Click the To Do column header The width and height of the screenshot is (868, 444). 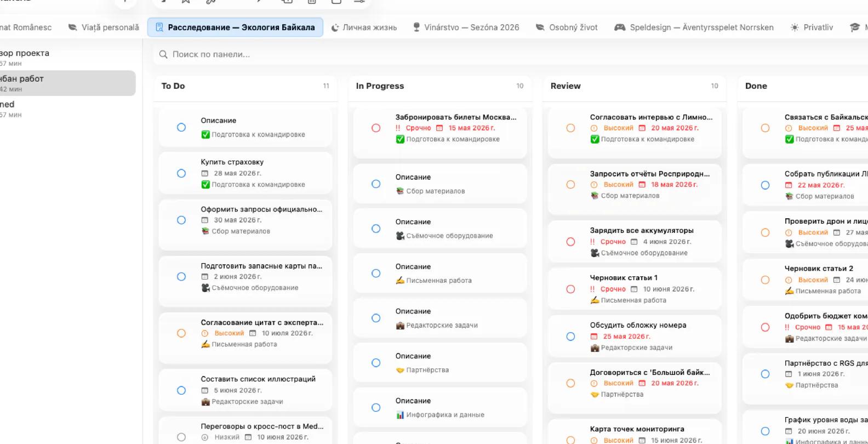(x=173, y=86)
